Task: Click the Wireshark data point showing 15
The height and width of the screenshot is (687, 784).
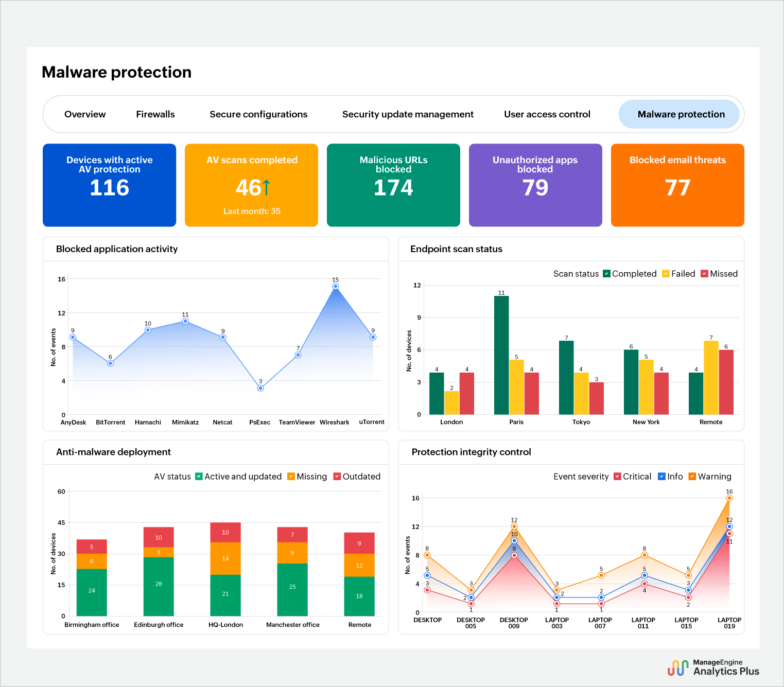Action: click(336, 286)
